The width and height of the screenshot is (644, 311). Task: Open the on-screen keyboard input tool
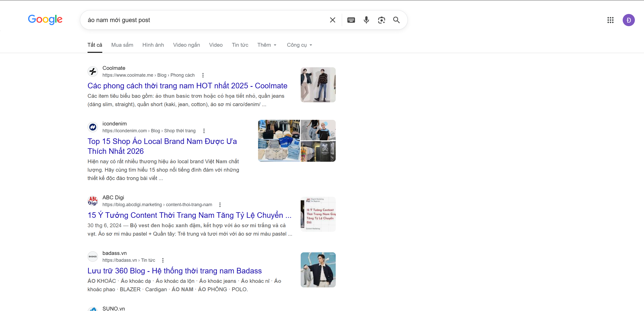[351, 20]
